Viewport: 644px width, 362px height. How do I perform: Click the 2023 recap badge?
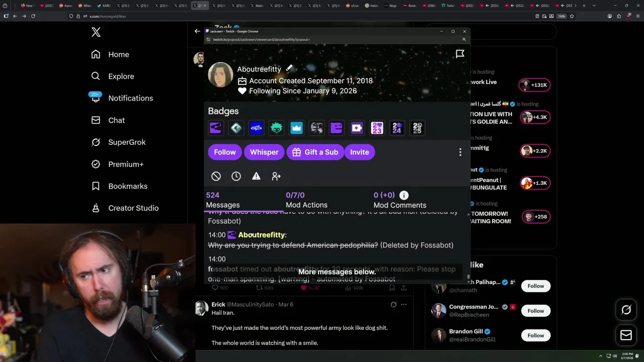click(377, 128)
